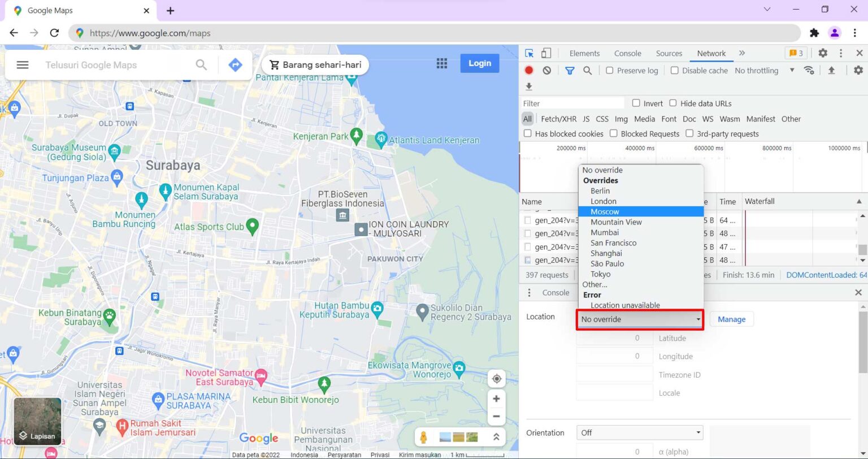Expand the imagery strip chevron
This screenshot has height=459, width=868.
[496, 436]
